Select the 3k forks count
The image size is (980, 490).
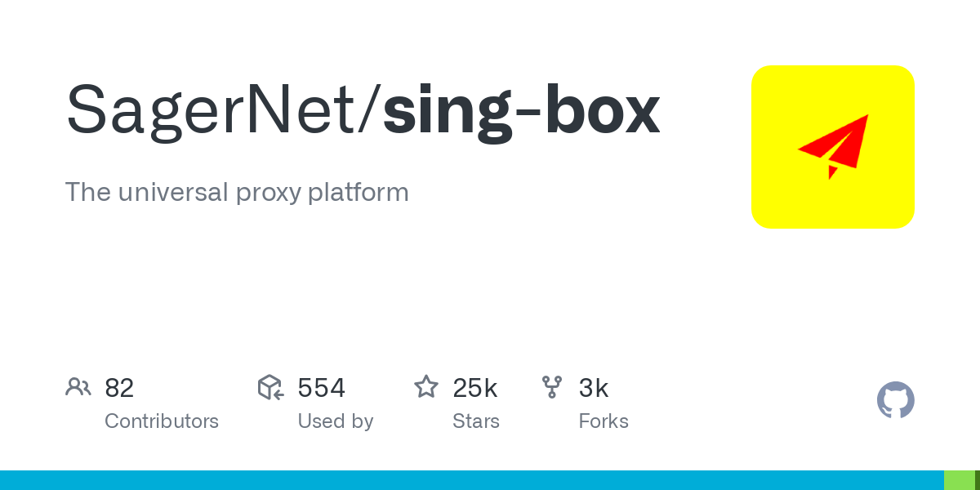tap(594, 388)
